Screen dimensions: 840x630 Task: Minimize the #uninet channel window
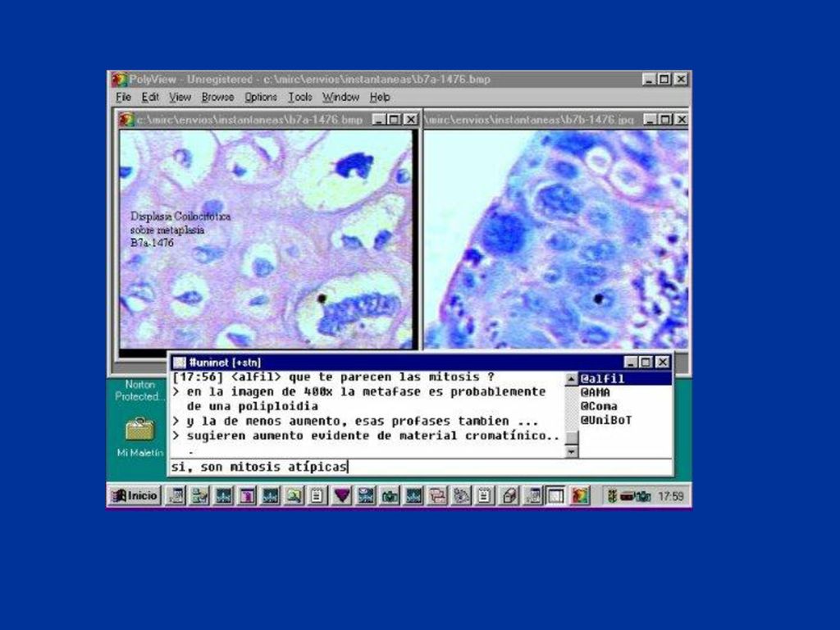(x=631, y=363)
